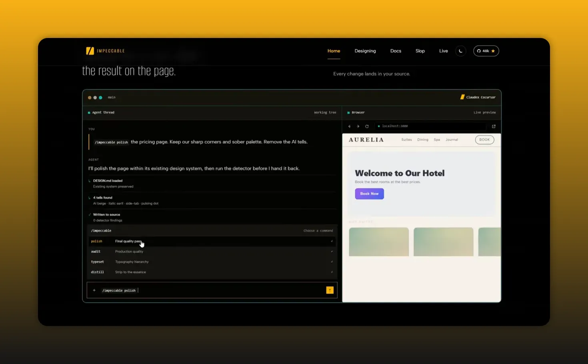Viewport: 588px width, 364px height.
Task: Click the second suite thumbnail card
Action: tap(443, 242)
